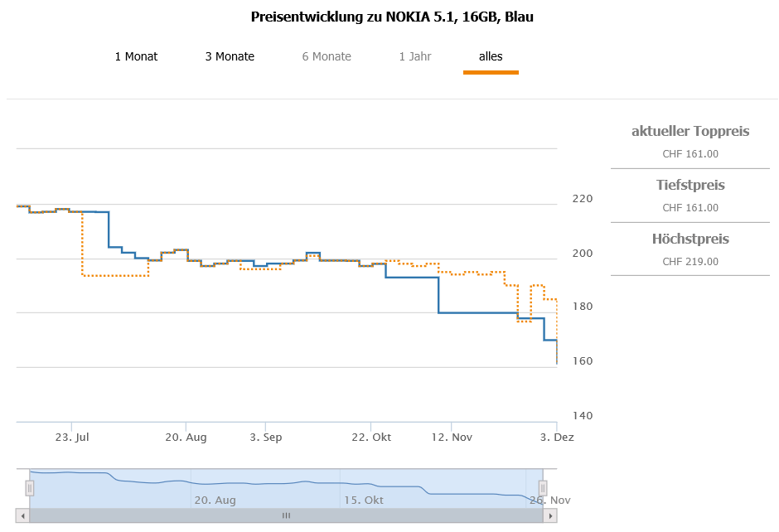The image size is (779, 532).
Task: Select the 1 Monat time range
Action: pos(136,56)
